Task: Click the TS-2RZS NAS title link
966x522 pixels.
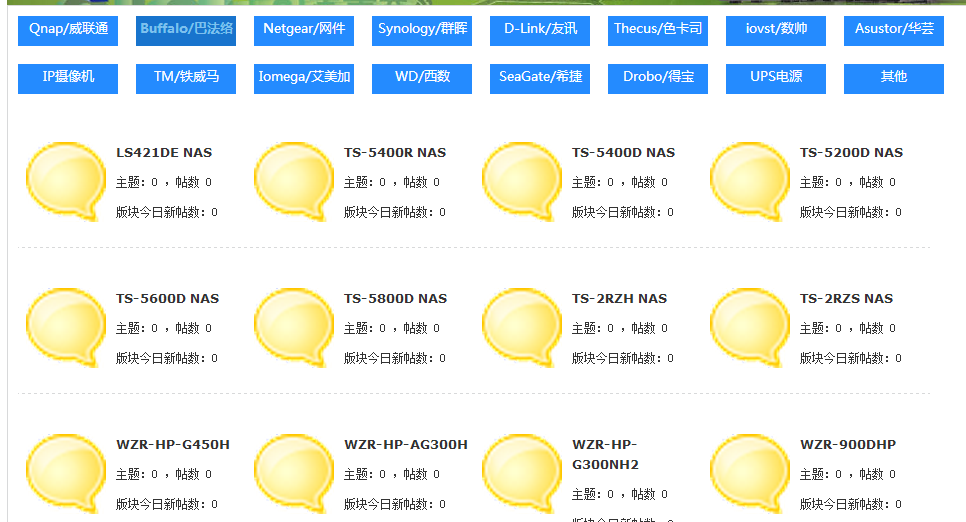Action: click(846, 298)
